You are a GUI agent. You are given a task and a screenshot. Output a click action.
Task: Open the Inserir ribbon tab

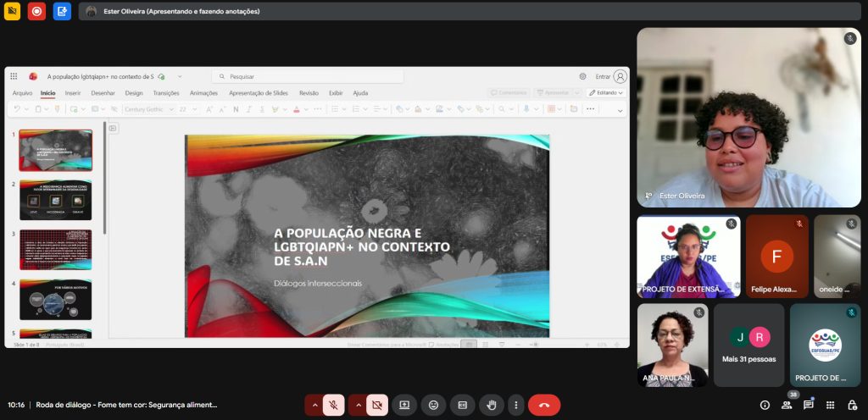click(x=73, y=93)
